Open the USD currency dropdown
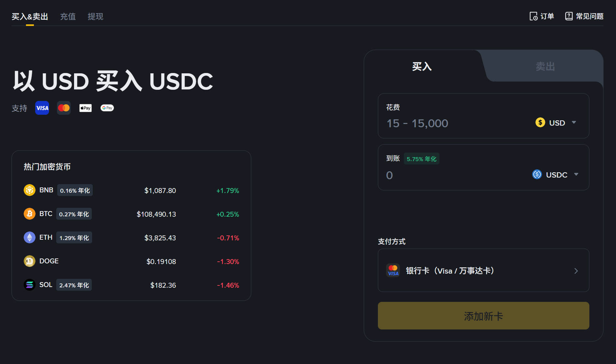The image size is (616, 364). pos(557,123)
